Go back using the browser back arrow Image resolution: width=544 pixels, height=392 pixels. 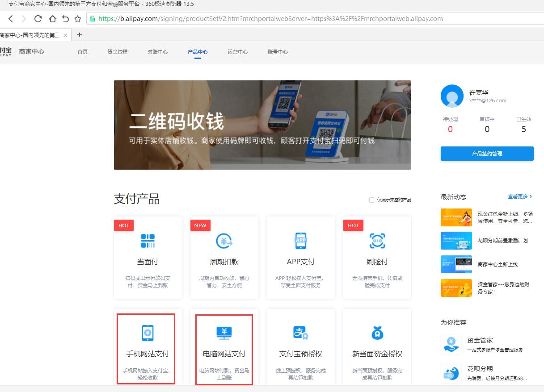(x=11, y=19)
